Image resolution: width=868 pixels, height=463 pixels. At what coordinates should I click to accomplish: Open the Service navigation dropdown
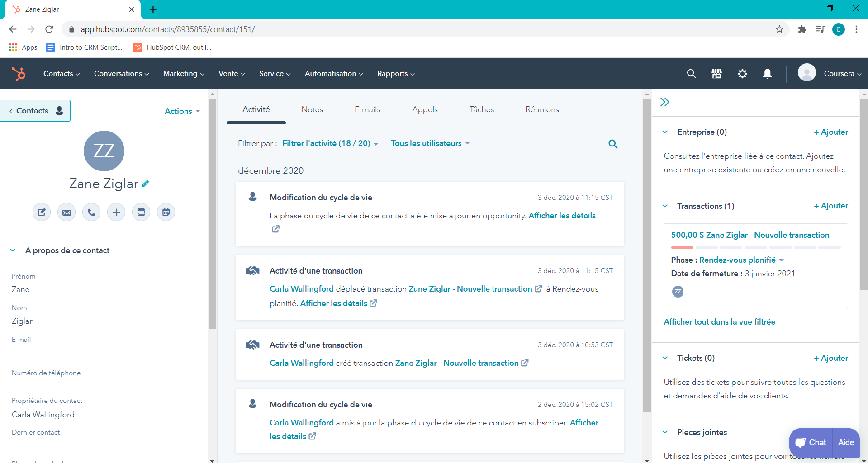coord(275,74)
